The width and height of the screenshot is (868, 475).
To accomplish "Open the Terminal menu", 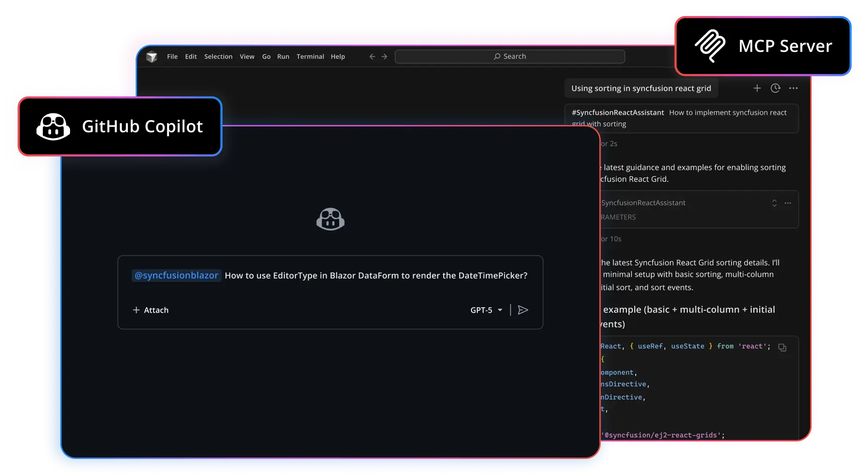I will coord(310,56).
